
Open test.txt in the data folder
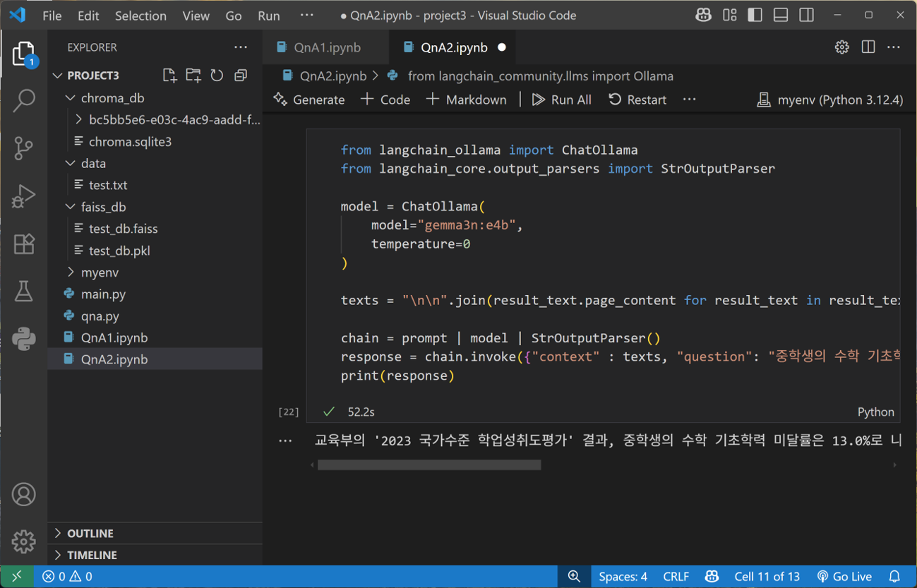coord(108,185)
